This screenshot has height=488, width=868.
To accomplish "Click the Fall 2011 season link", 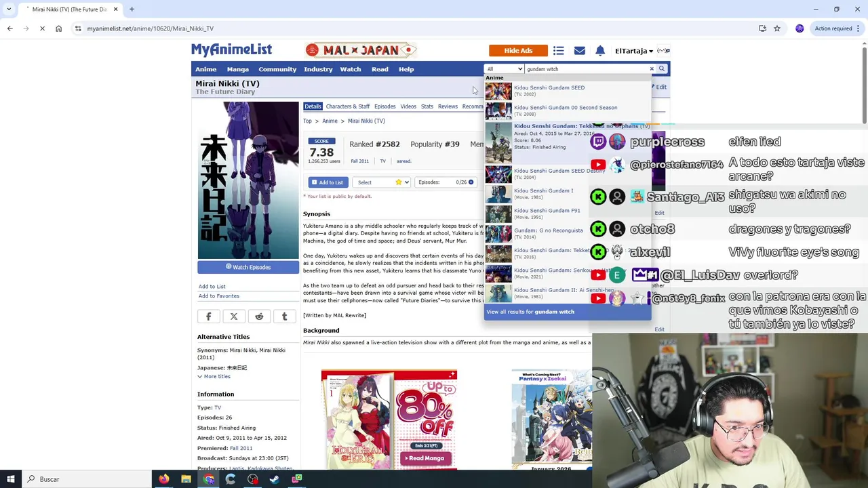I will [x=360, y=161].
